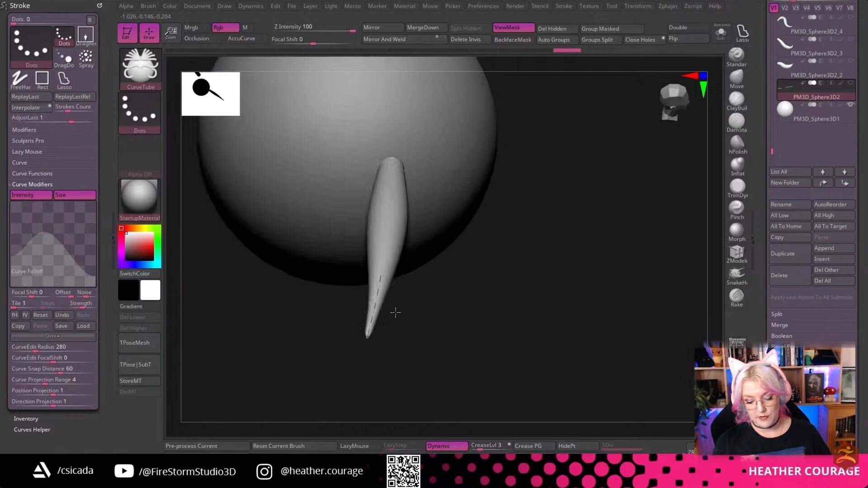Expand the Lazy Mouse section
This screenshot has width=868, height=488.
(x=27, y=152)
